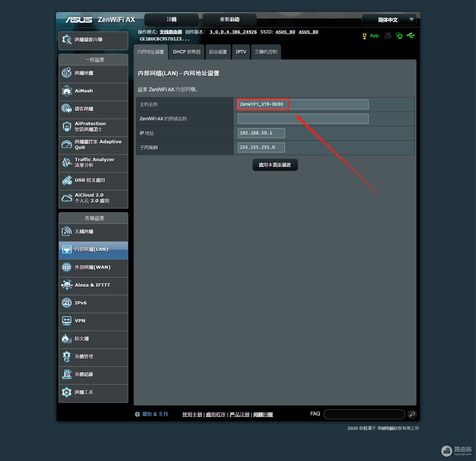Click the 系统记录 log icon
Viewport: 476px width, 461px height.
(66, 374)
